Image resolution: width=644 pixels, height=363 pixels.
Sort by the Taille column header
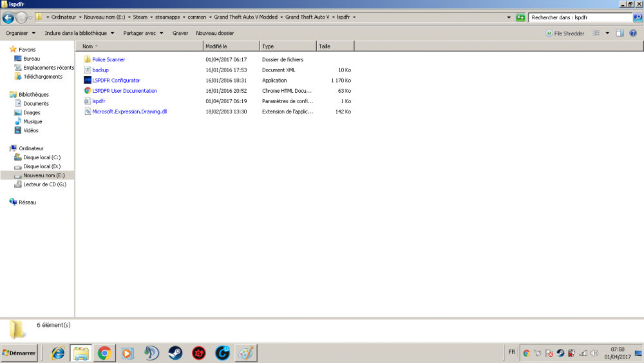click(335, 46)
